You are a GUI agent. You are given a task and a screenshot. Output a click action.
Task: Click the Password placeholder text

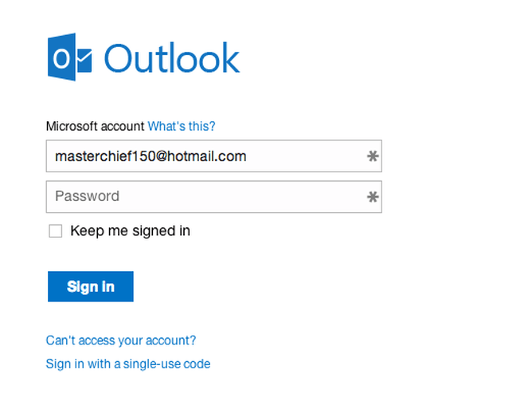click(87, 196)
